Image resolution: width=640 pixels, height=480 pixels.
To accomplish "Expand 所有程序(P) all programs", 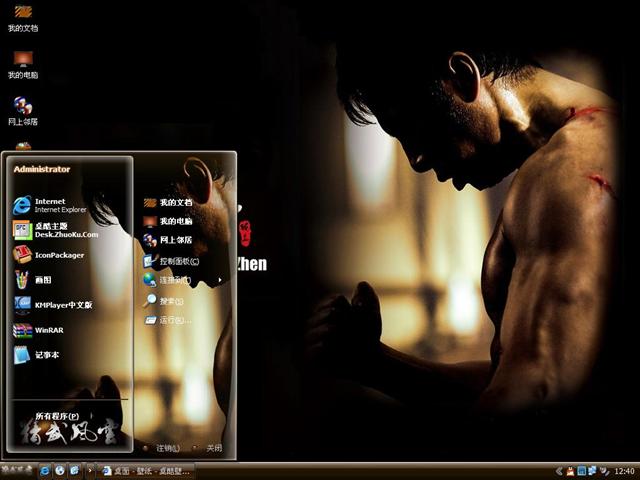I will (57, 416).
